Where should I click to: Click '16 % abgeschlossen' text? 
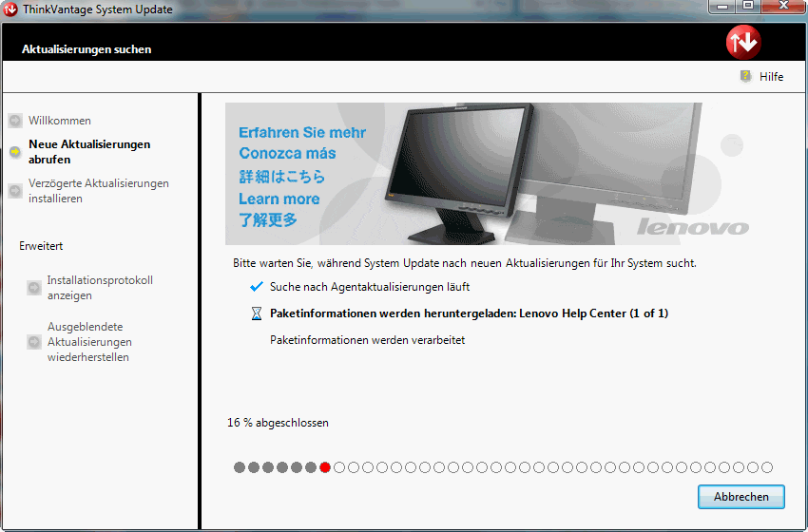coord(278,423)
